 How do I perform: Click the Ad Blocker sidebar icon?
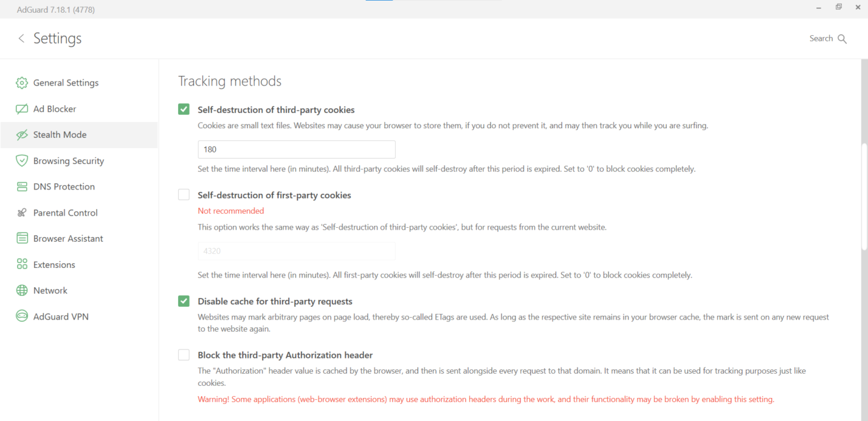coord(22,109)
